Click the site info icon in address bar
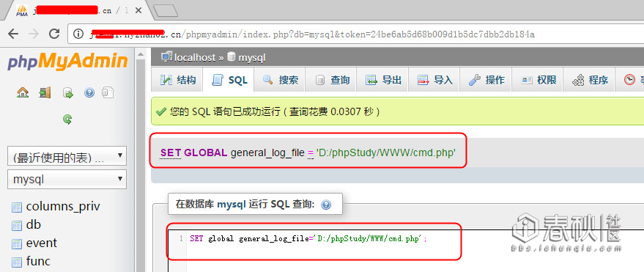 point(78,34)
